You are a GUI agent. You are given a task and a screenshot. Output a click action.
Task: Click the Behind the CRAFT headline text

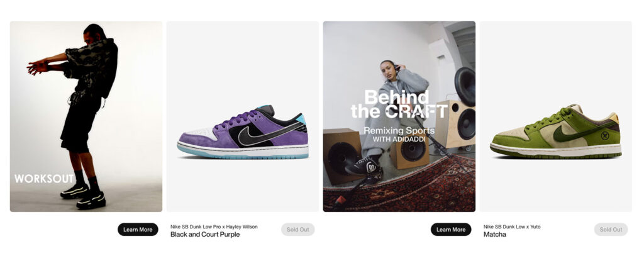(x=399, y=104)
